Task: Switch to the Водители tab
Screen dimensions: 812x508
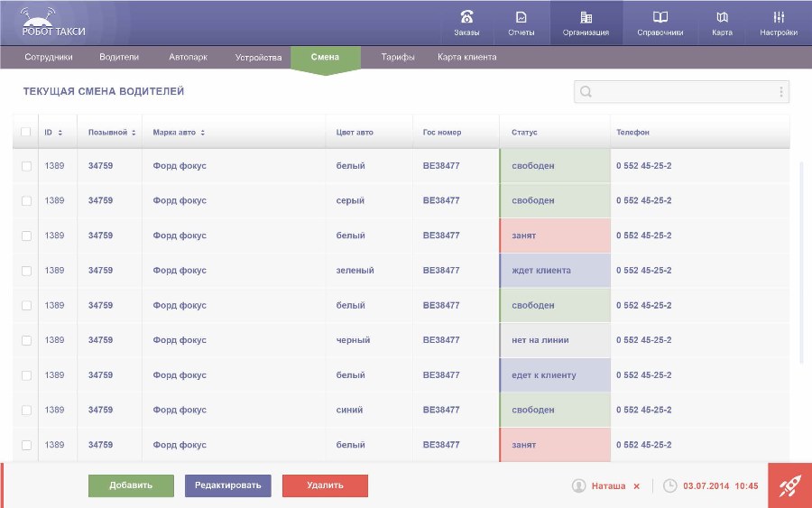Action: coord(119,57)
